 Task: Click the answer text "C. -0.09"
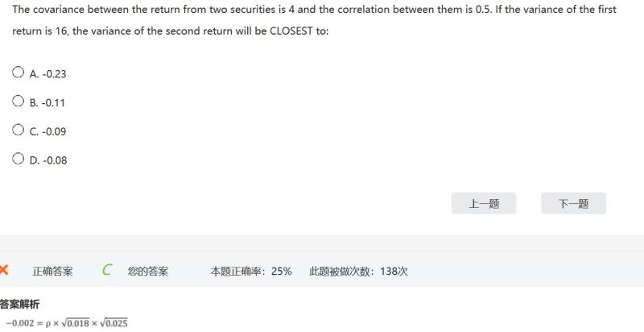point(47,131)
